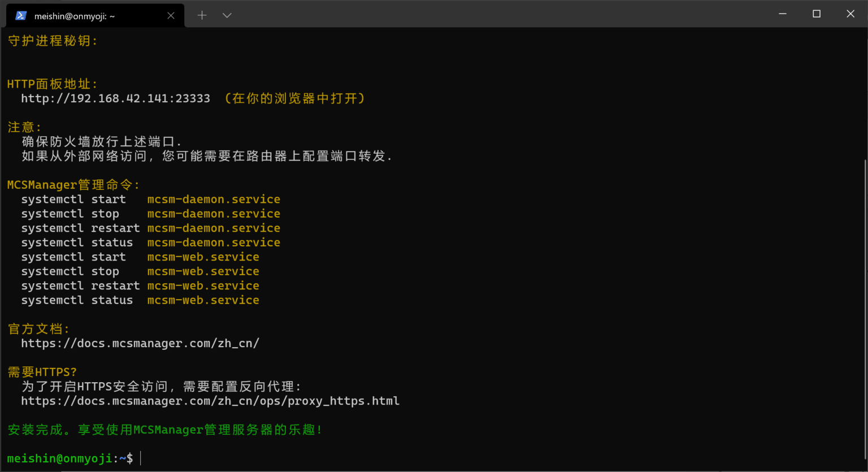868x472 pixels.
Task: Click '(在你的浏览器中打开)' text
Action: click(294, 98)
